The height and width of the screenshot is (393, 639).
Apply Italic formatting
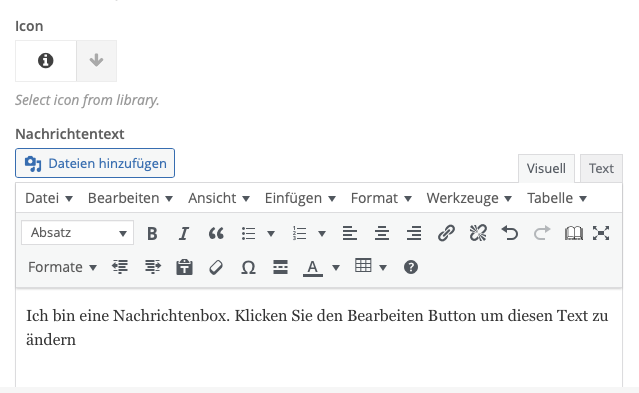(x=184, y=233)
